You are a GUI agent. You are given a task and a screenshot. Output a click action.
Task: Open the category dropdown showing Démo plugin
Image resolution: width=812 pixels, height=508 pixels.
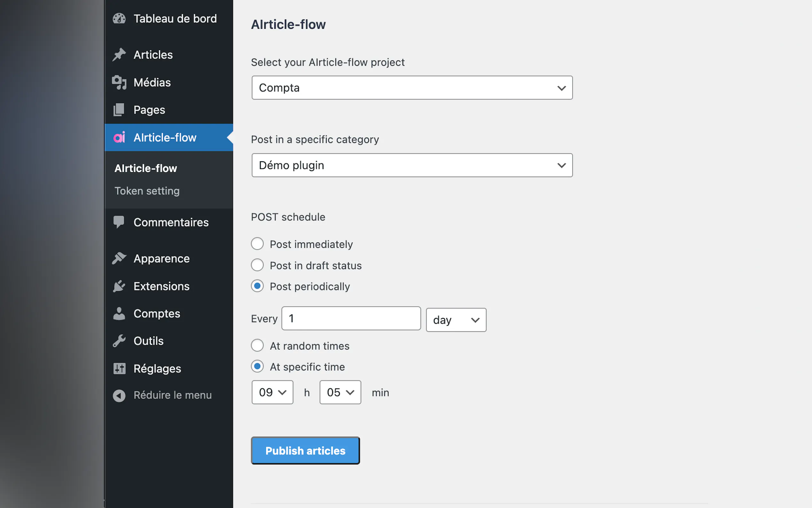click(x=412, y=165)
